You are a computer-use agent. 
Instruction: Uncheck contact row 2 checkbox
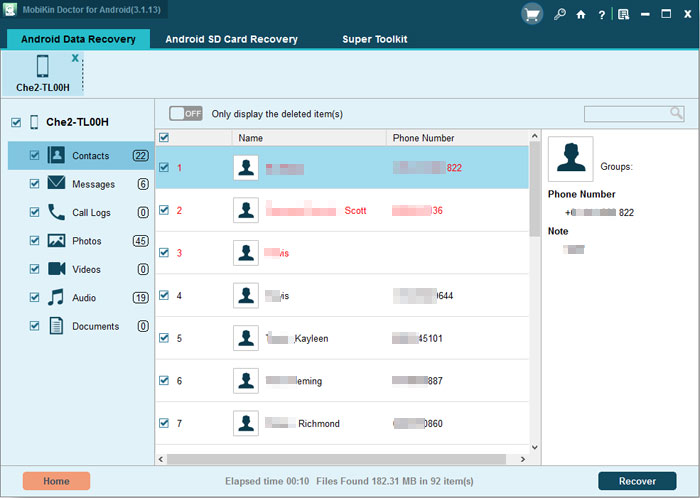click(x=164, y=210)
